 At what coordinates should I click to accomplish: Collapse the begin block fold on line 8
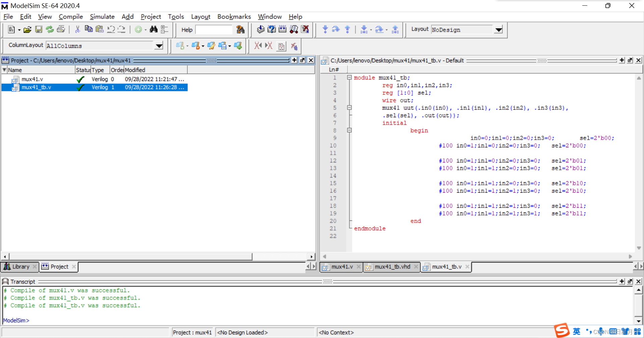click(349, 130)
